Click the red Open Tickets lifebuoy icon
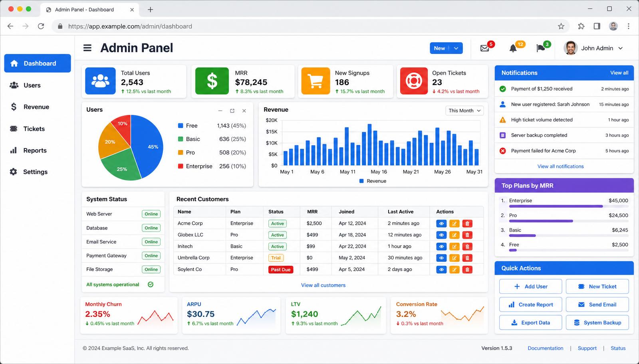This screenshot has height=364, width=639. [x=414, y=81]
